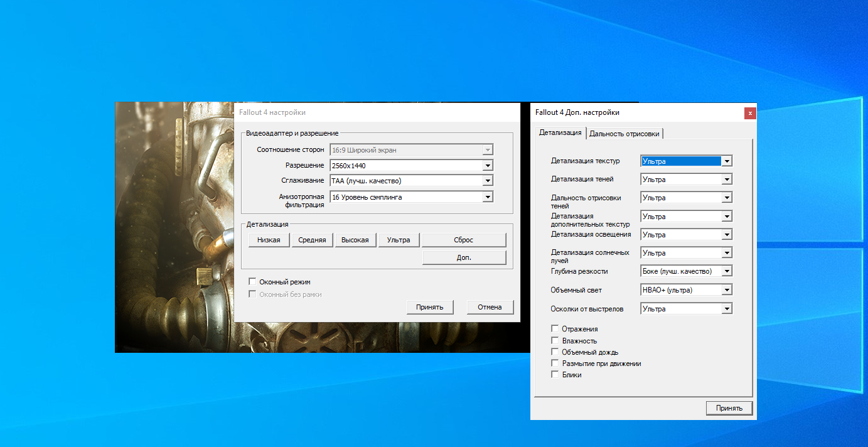Enable the Блики checkbox
Viewport: 868px width, 447px height.
[555, 374]
